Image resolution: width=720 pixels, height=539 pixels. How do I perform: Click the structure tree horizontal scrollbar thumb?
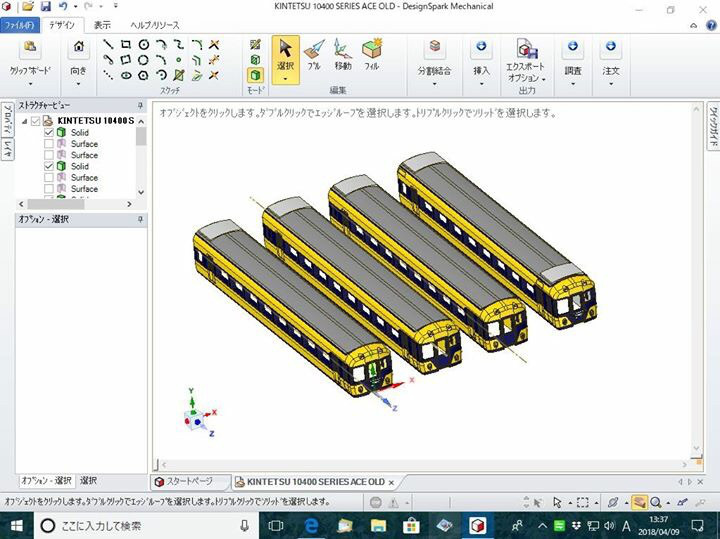(56, 204)
